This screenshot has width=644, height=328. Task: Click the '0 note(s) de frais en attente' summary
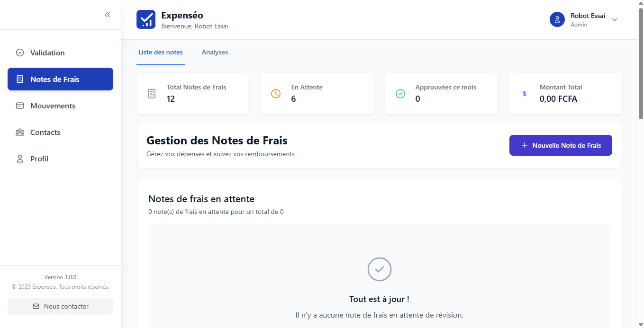[x=216, y=212]
